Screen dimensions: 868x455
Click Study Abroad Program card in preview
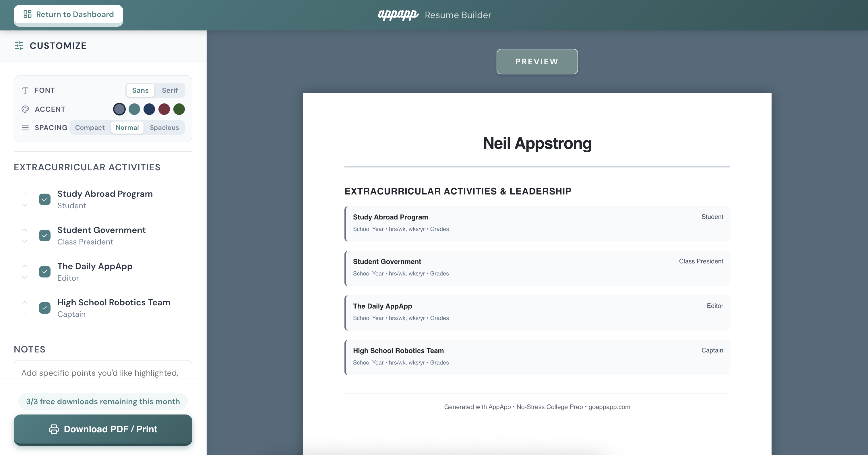click(537, 223)
